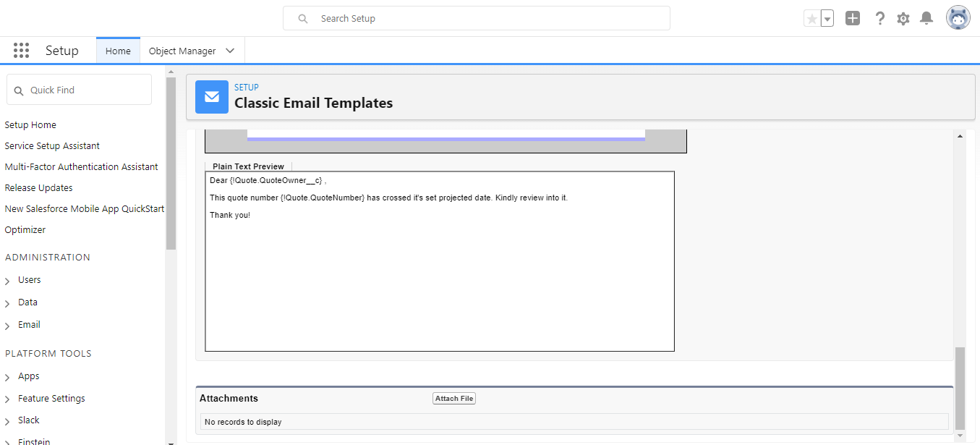Go to Setup Home
The width and height of the screenshot is (980, 445).
click(x=30, y=125)
